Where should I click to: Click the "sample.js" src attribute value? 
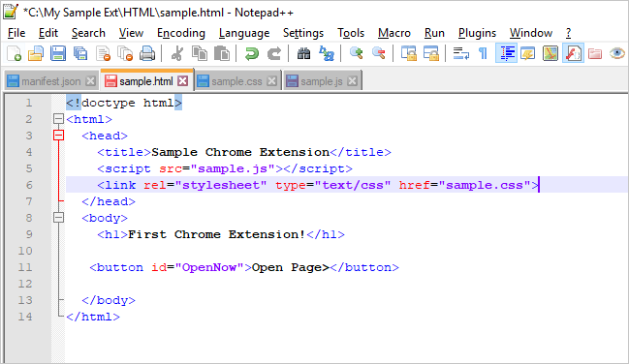click(233, 168)
